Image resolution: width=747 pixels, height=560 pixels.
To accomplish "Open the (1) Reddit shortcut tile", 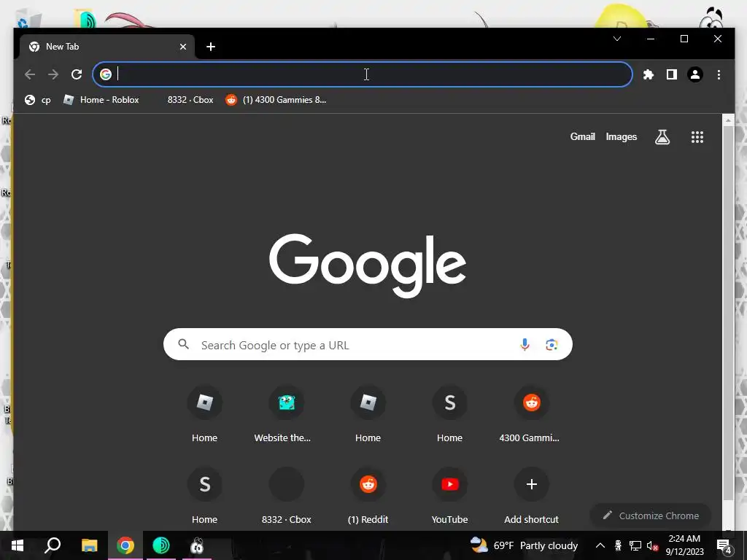I will pyautogui.click(x=368, y=496).
